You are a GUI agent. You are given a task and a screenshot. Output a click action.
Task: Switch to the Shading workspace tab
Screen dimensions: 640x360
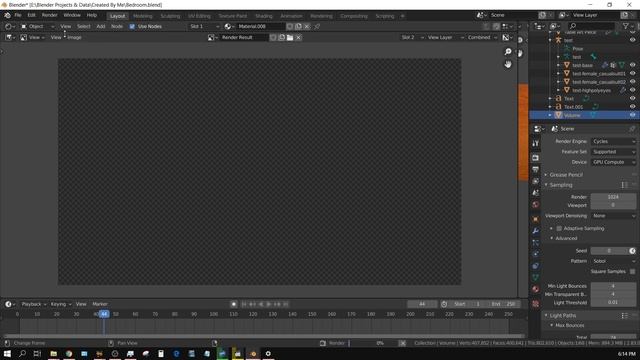click(264, 16)
